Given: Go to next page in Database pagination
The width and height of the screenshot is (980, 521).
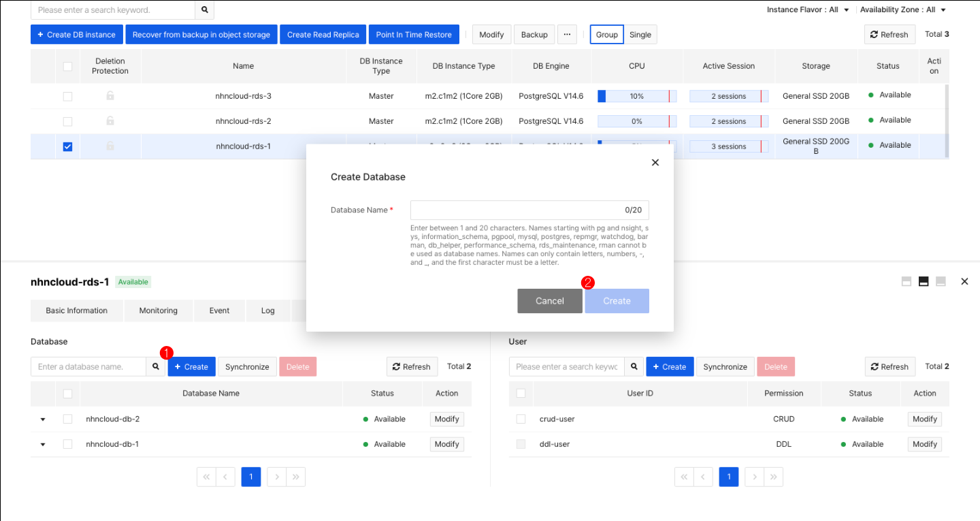Looking at the screenshot, I should pos(277,477).
